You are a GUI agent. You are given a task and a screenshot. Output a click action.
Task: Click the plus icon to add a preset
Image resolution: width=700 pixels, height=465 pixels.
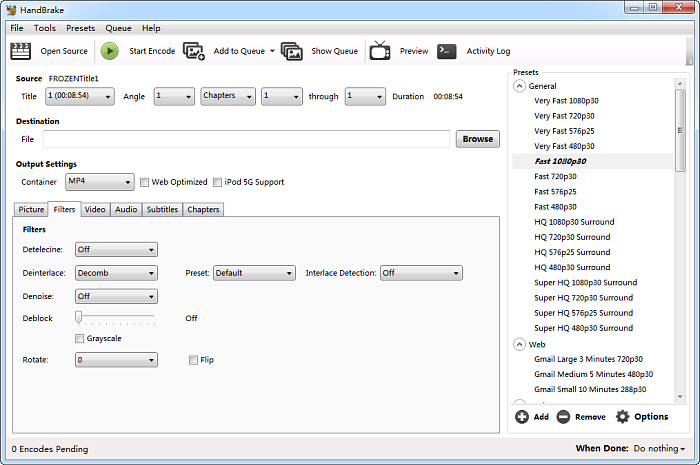[x=521, y=417]
